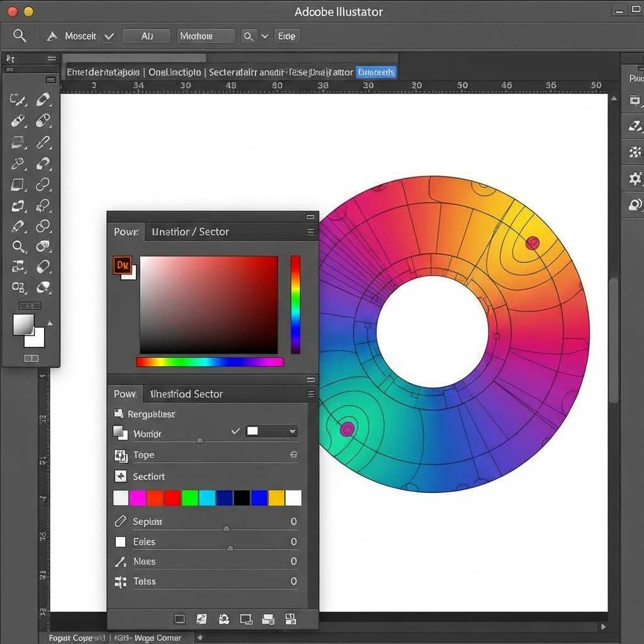
Task: Click the overlapping squares icon beside Womidr
Action: click(120, 433)
